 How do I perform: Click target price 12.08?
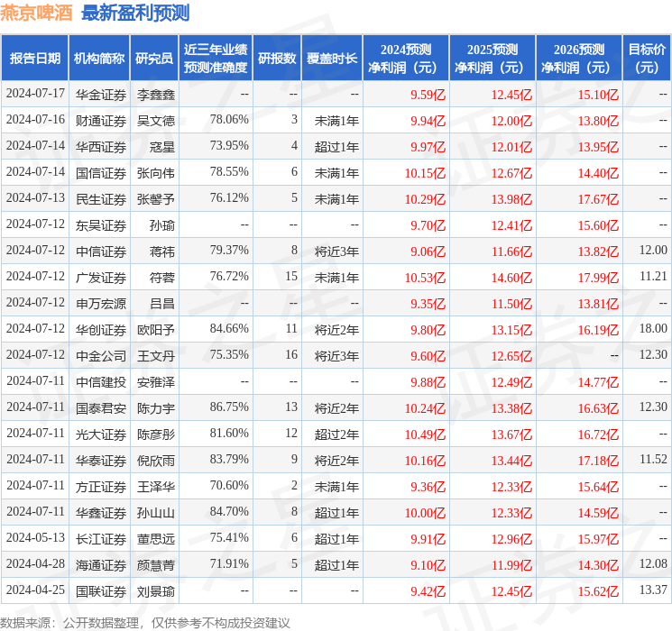tap(653, 563)
